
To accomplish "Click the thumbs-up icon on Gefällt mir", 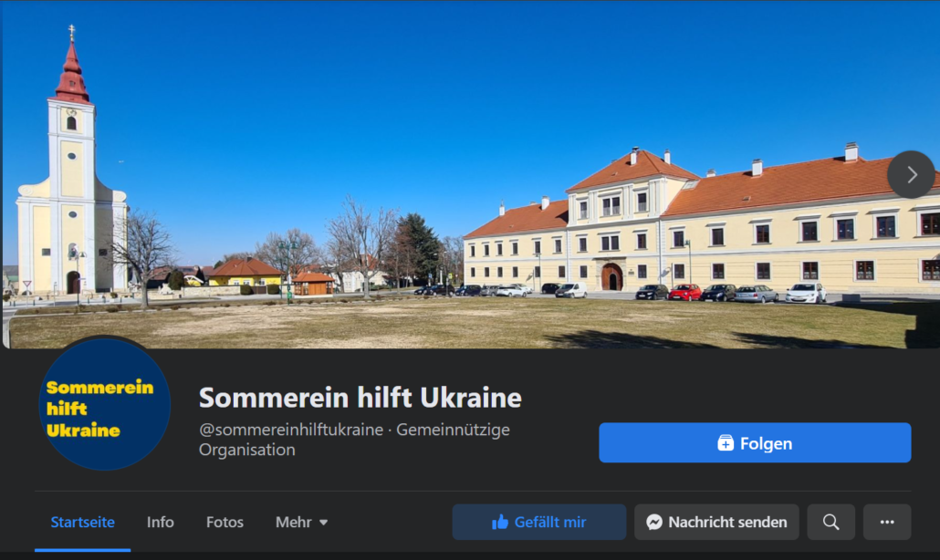I will coord(500,523).
